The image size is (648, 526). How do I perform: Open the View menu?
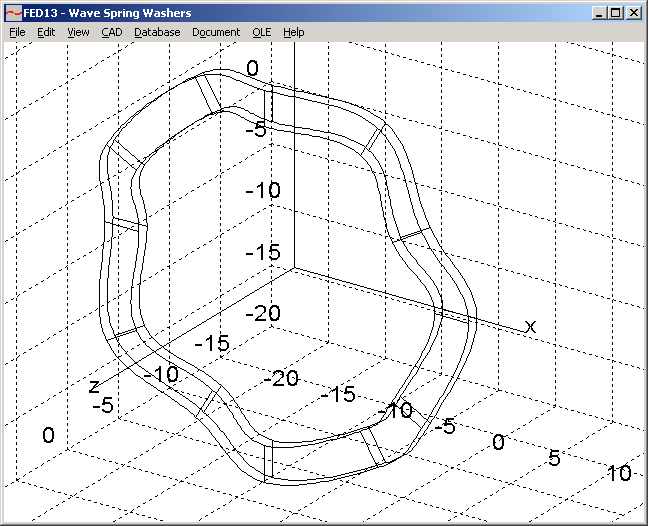click(x=78, y=32)
